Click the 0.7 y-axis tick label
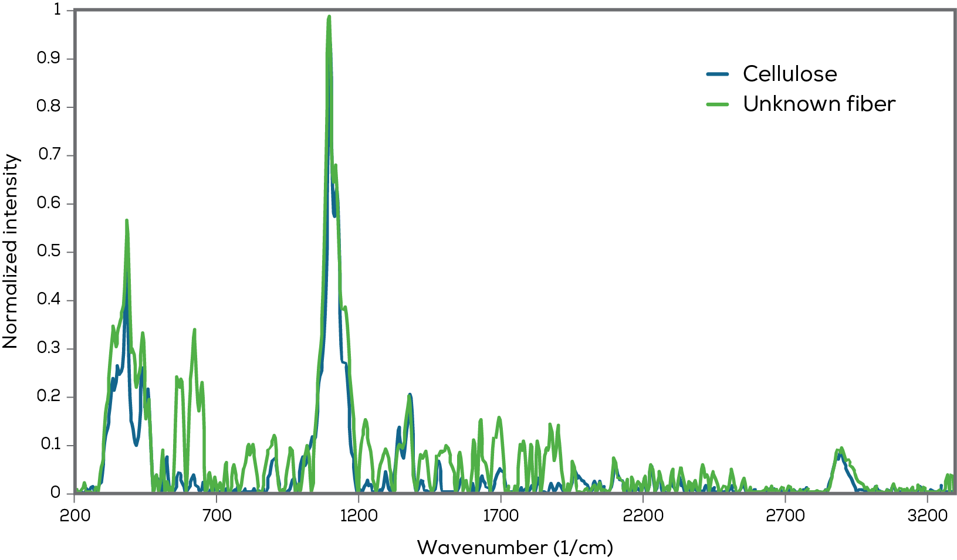The image size is (957, 560). 49,155
